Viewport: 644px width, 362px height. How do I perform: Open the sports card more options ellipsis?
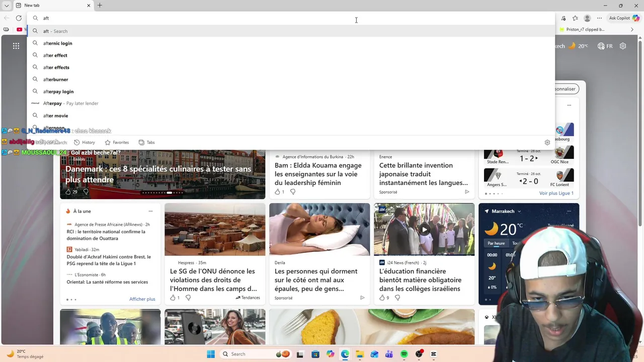(569, 105)
